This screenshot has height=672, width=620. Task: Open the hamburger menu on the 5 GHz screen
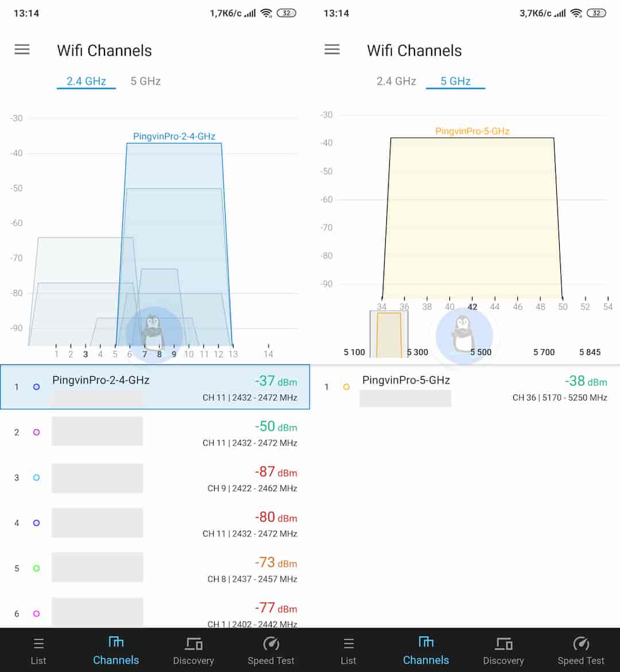[332, 50]
